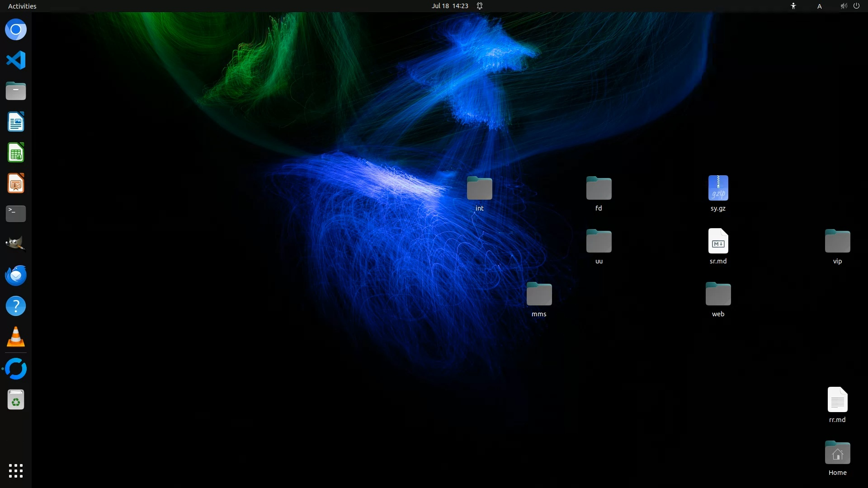Launch LibreOffice Impress from dock
The height and width of the screenshot is (488, 868).
(x=16, y=183)
